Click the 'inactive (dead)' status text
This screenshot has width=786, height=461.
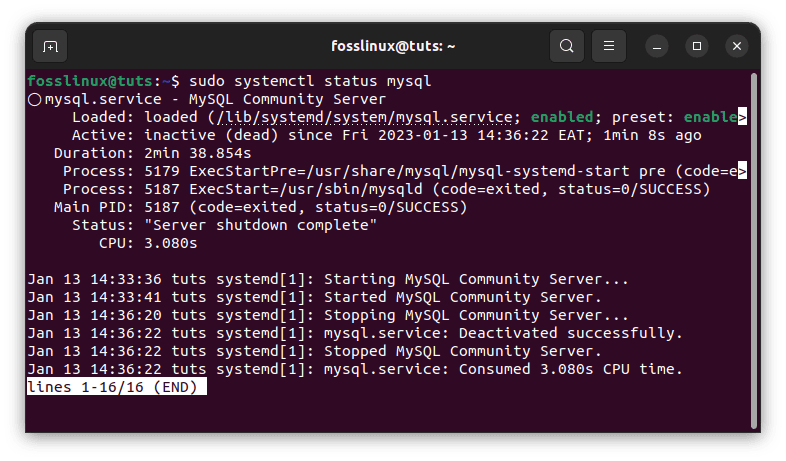coord(211,135)
